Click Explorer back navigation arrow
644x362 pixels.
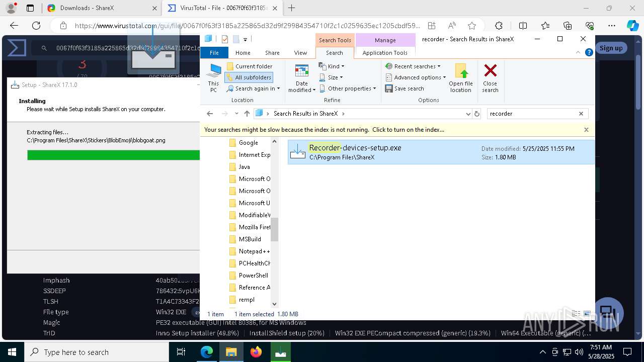tap(210, 114)
